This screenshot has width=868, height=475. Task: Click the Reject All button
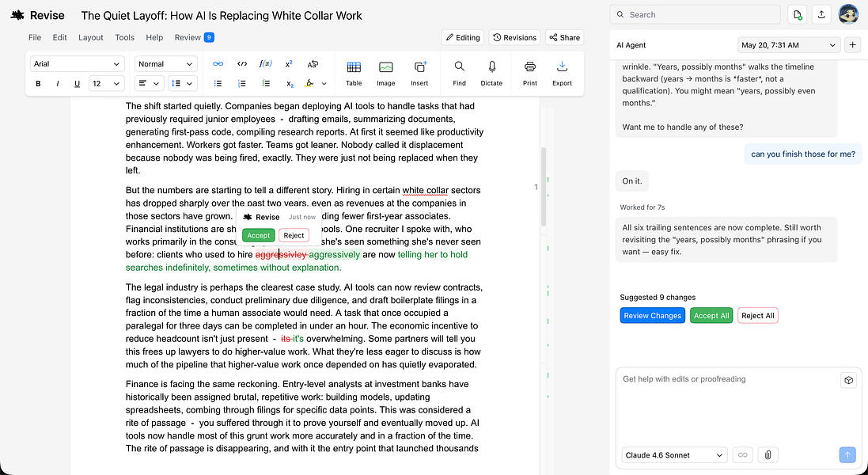coord(758,316)
